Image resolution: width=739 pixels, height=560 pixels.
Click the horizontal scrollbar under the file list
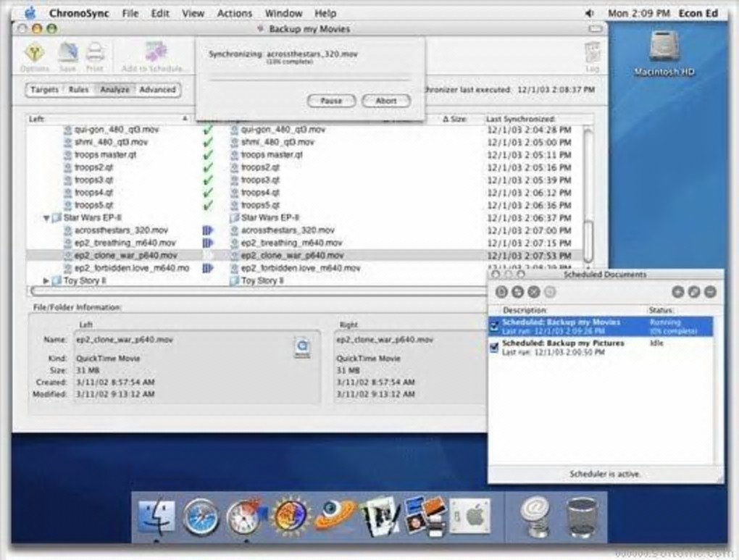[x=258, y=292]
